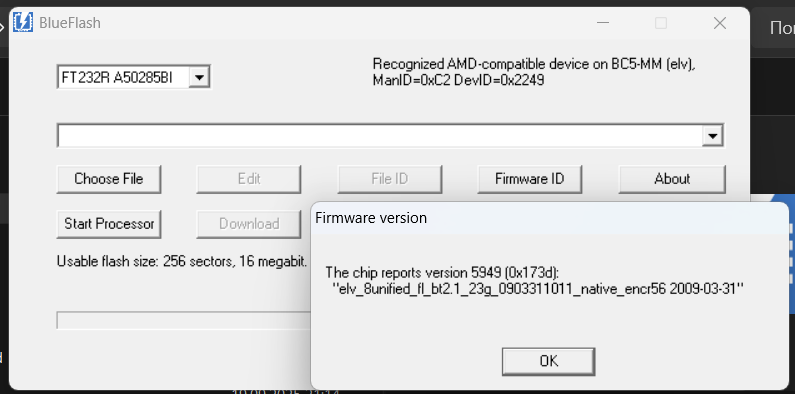Select the FT232R A50285BI combo box field

(x=133, y=78)
